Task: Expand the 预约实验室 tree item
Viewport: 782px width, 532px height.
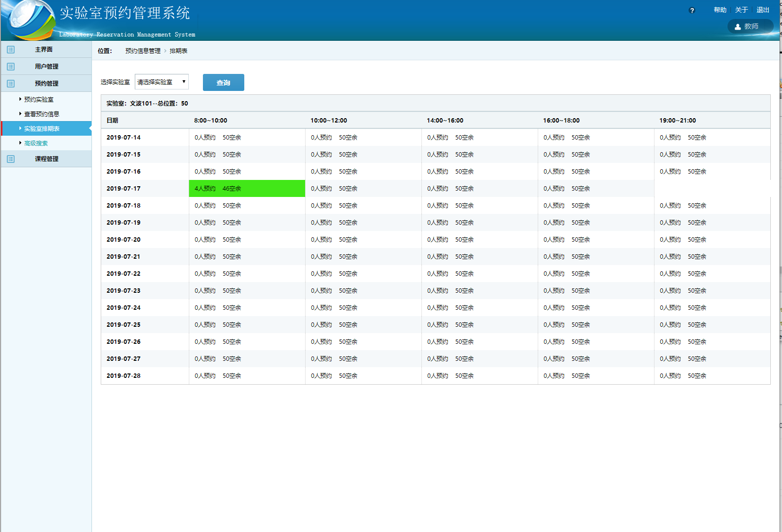Action: pos(38,100)
